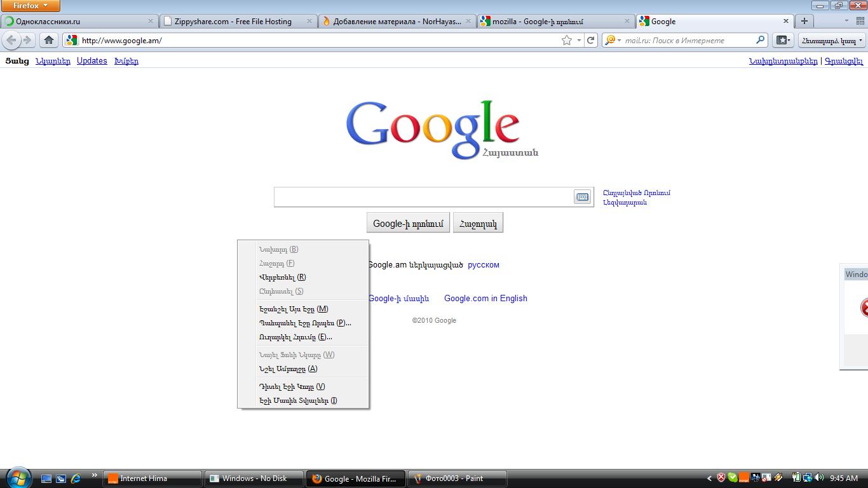The image size is (868, 488).
Task: Click the Հաջողակ lucky button
Action: (478, 223)
